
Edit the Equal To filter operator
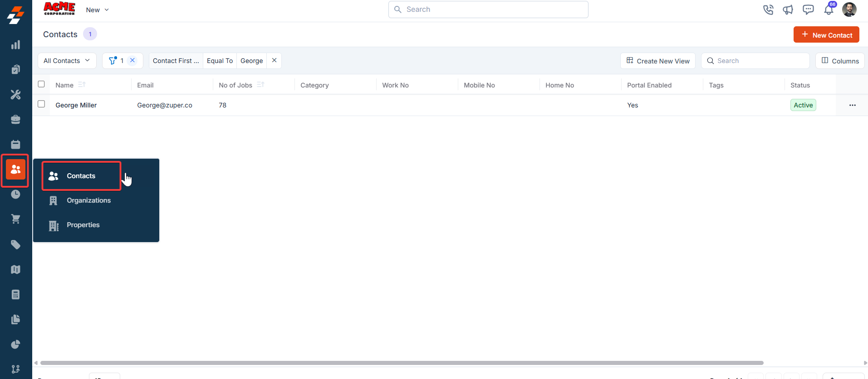[220, 61]
